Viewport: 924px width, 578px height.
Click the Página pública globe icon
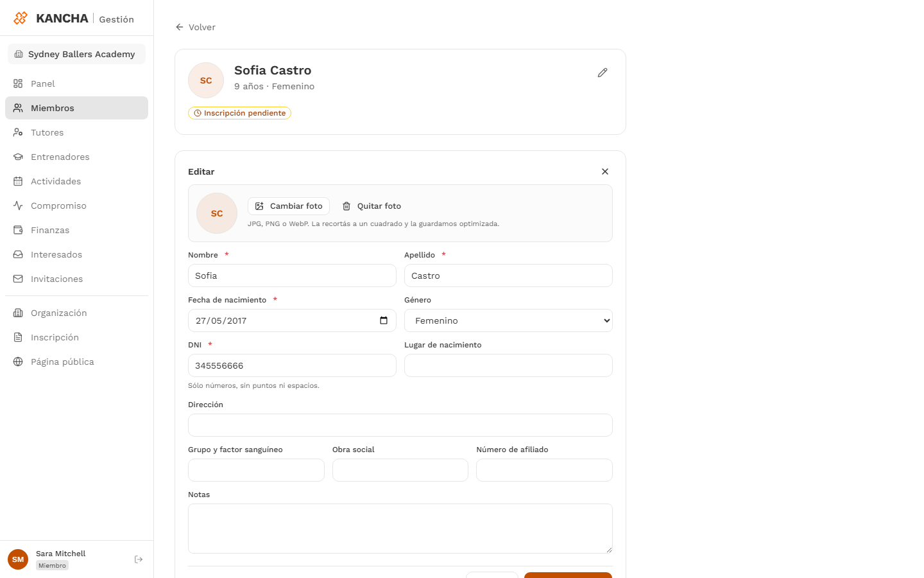click(x=18, y=362)
